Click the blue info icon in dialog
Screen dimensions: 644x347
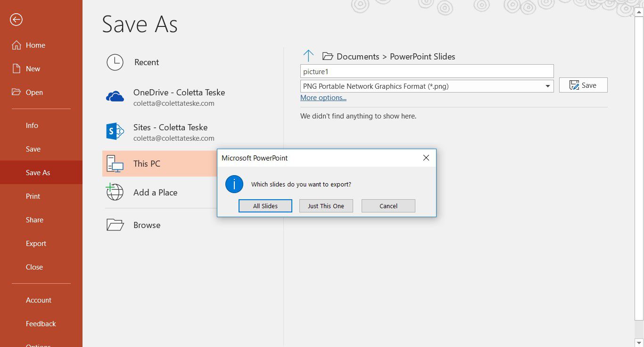[234, 184]
